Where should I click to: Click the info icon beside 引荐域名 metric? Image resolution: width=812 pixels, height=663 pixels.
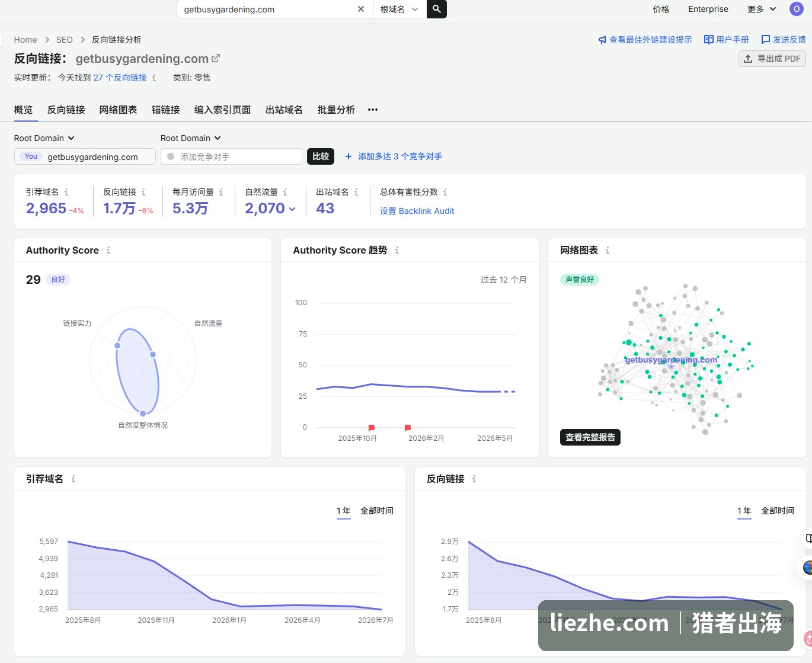(66, 192)
